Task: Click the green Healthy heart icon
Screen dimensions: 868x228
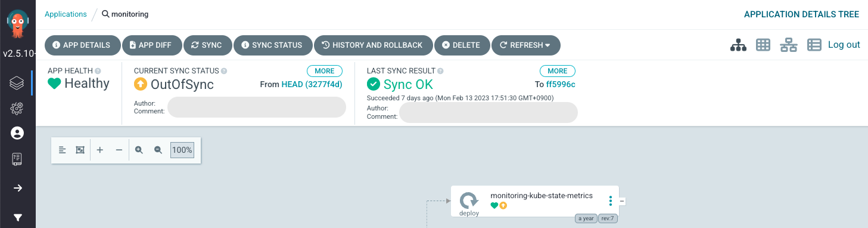Action: pyautogui.click(x=54, y=84)
